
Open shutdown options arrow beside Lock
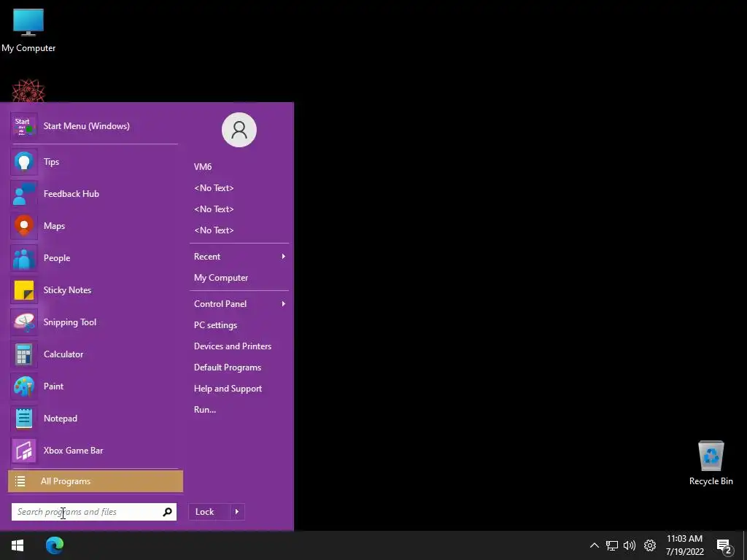click(237, 512)
